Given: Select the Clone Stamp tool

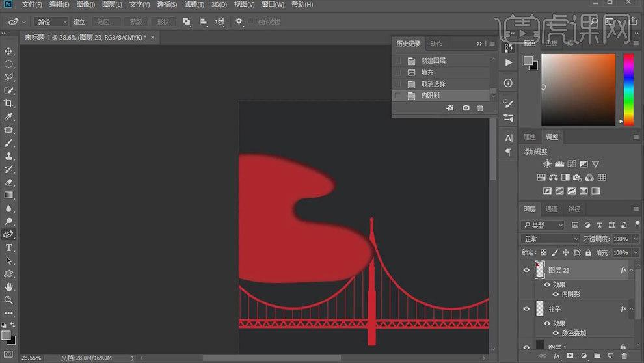Looking at the screenshot, I should (8, 156).
